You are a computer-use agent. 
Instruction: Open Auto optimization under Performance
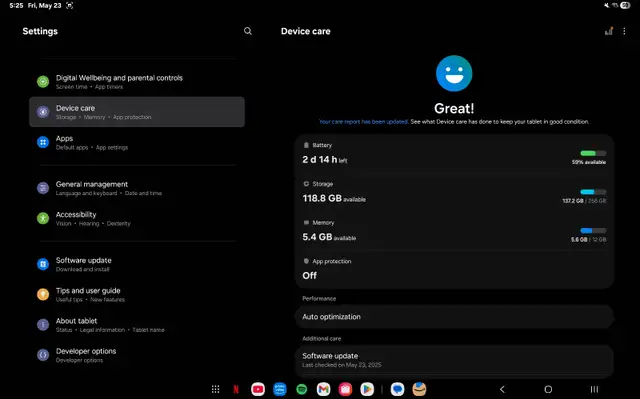(454, 317)
